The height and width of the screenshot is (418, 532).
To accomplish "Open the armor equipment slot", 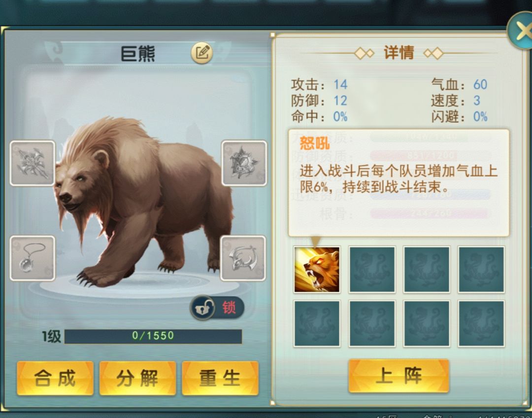I will [244, 163].
